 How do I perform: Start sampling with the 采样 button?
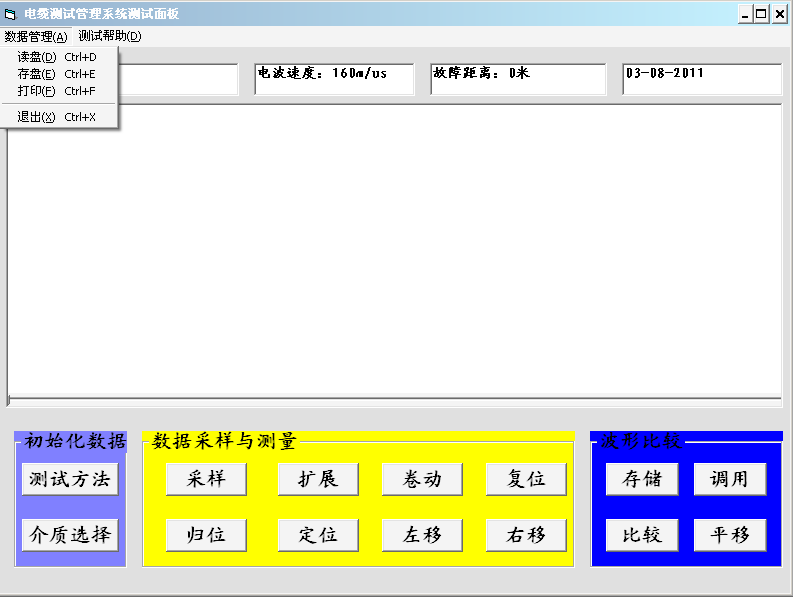pyautogui.click(x=206, y=479)
